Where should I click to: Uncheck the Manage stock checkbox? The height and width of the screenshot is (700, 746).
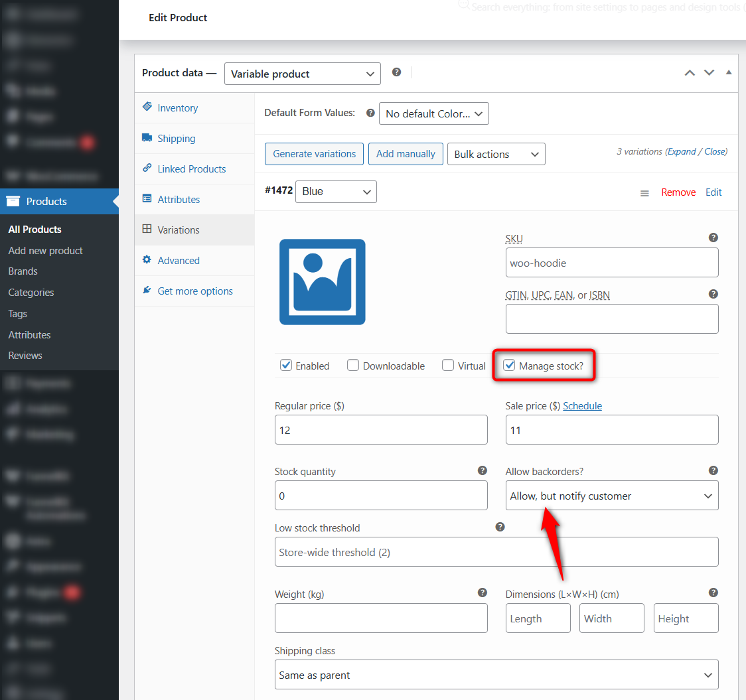coord(509,365)
